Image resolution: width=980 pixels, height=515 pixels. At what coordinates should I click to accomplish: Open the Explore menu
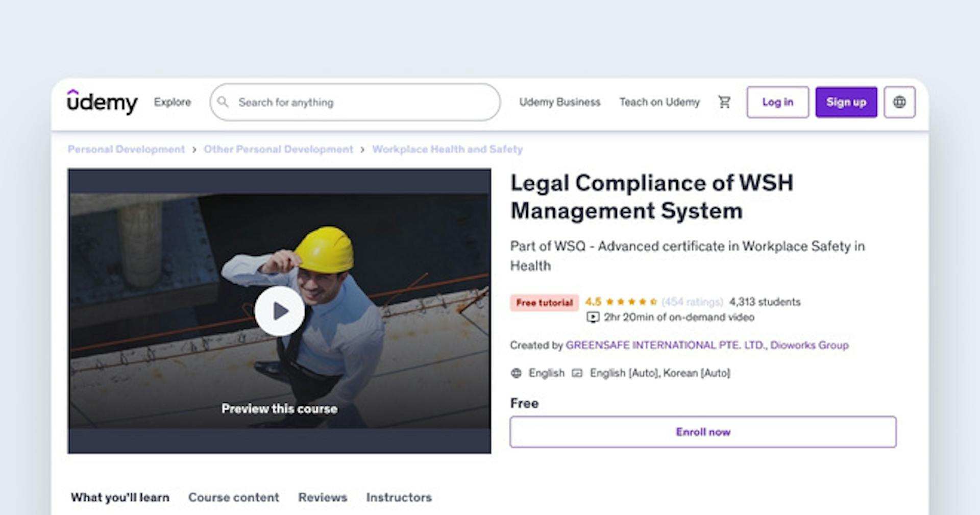(x=173, y=102)
